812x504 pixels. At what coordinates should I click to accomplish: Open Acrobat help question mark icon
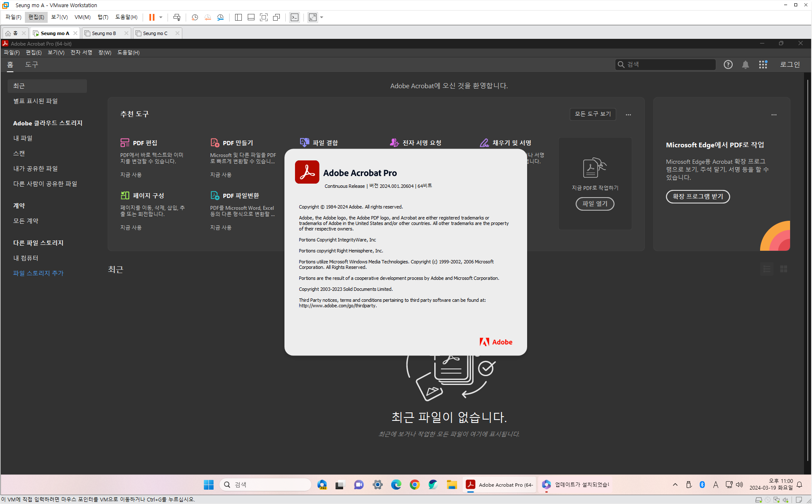click(x=728, y=65)
